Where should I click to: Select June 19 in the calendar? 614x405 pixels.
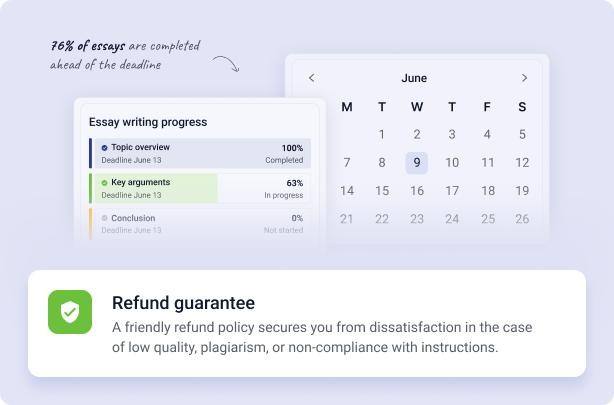522,191
